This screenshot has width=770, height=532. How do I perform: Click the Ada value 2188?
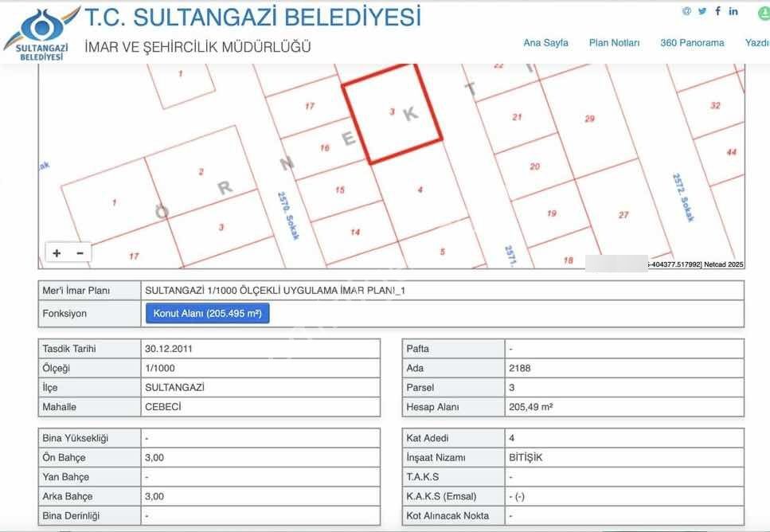519,368
